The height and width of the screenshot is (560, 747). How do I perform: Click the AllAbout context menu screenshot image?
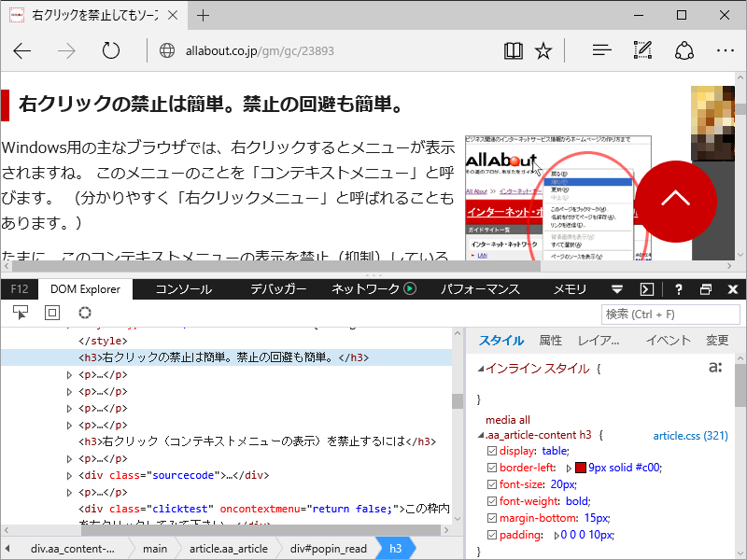558,198
